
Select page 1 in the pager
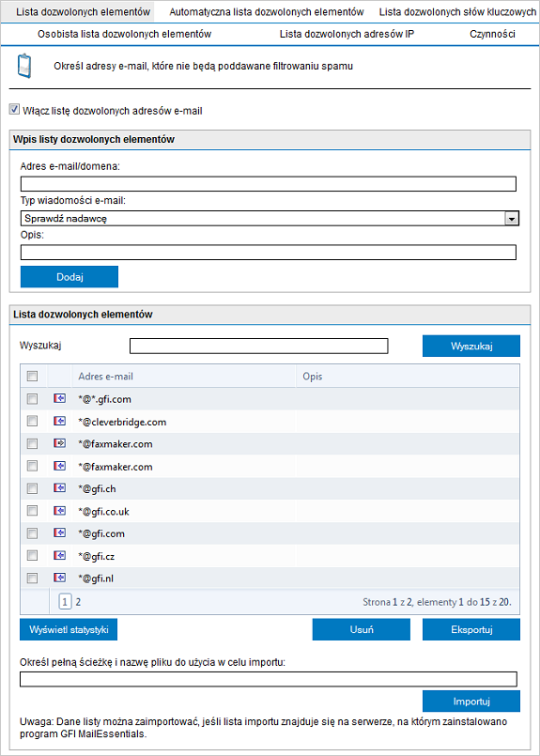65,601
